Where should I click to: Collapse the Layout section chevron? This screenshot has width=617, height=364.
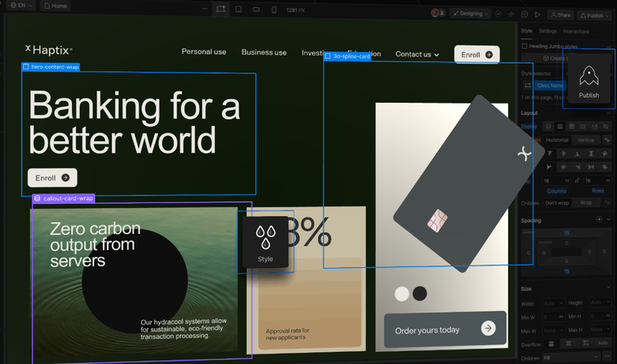(609, 113)
